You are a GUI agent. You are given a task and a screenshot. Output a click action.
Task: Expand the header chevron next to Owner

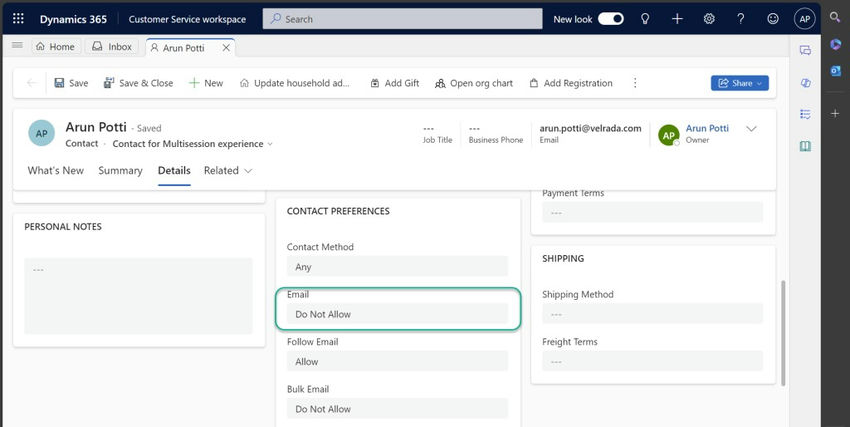[751, 129]
